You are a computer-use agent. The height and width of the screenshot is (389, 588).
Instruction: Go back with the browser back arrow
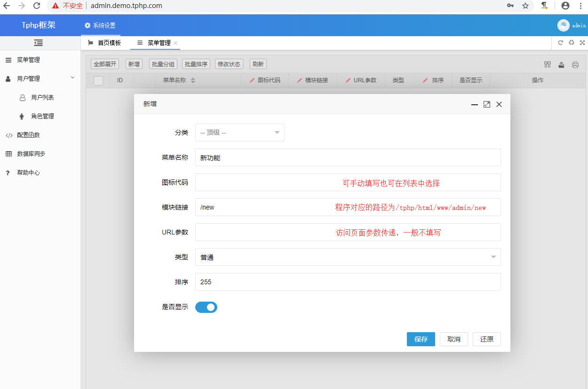(7, 6)
